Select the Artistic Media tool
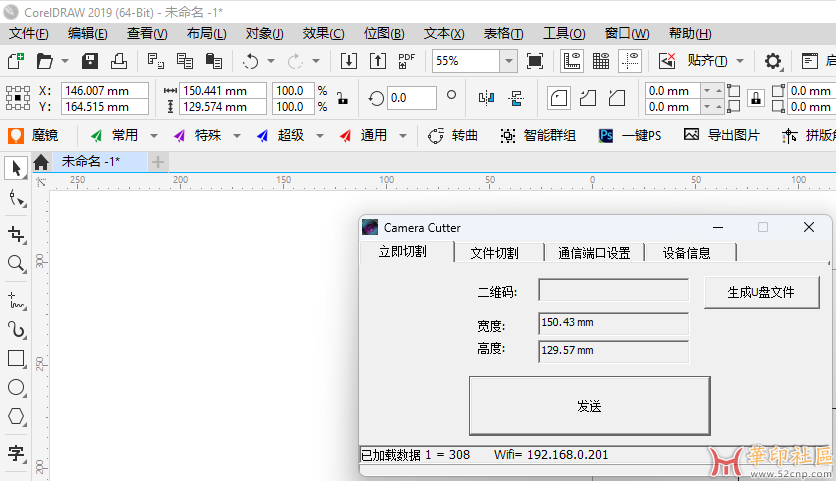Viewport: 836px width, 481px height. [x=16, y=330]
